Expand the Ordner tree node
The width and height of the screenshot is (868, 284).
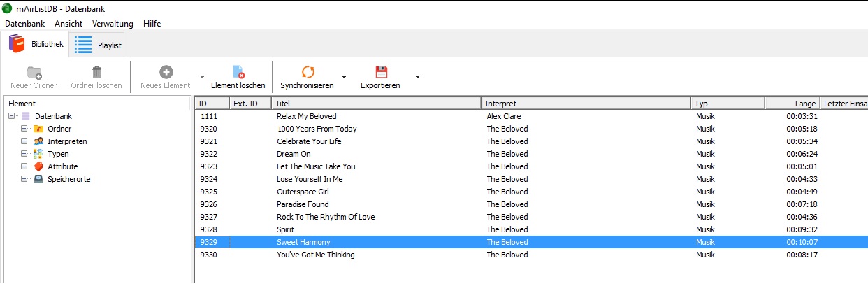click(x=24, y=129)
